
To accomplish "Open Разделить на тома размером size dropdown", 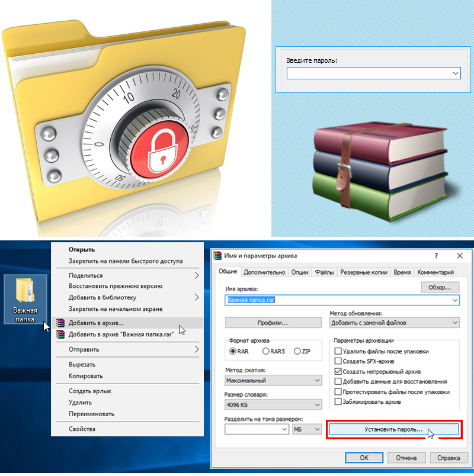I will tap(284, 429).
